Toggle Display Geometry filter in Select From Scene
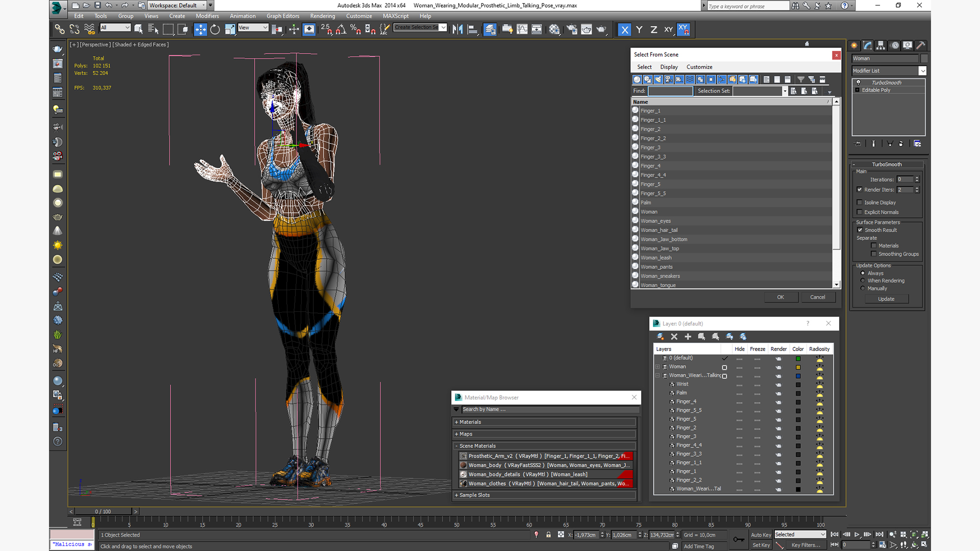This screenshot has width=980, height=551. click(x=637, y=80)
